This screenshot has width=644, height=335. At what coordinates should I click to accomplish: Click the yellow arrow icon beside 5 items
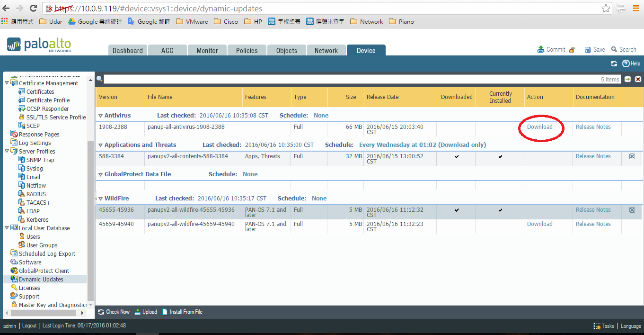click(x=627, y=79)
